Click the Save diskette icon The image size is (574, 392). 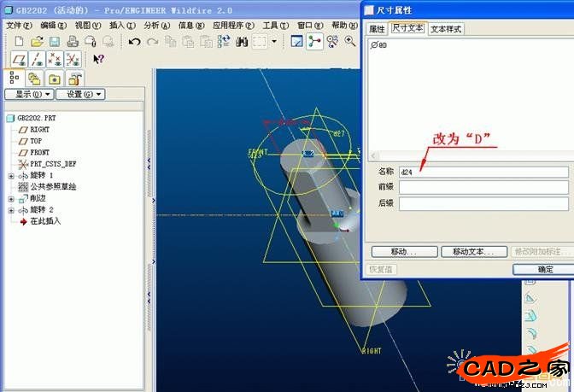click(54, 41)
